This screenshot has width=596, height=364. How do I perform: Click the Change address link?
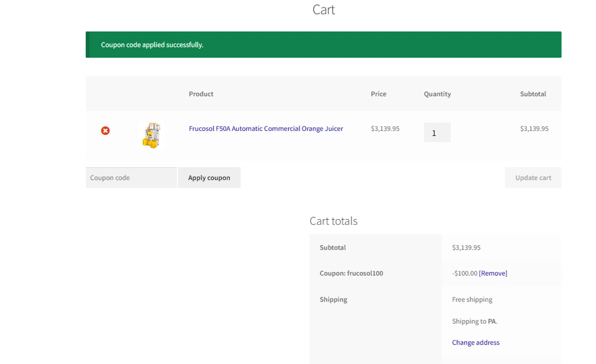(x=476, y=343)
